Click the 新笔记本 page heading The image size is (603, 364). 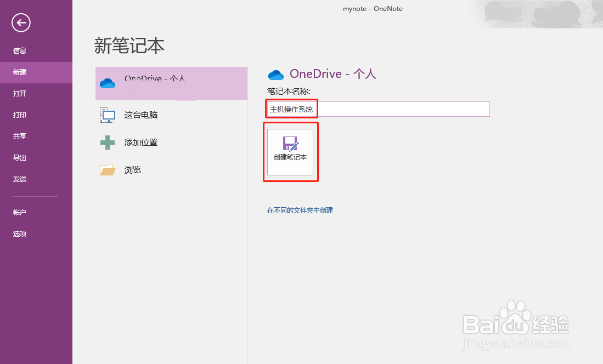click(x=129, y=46)
